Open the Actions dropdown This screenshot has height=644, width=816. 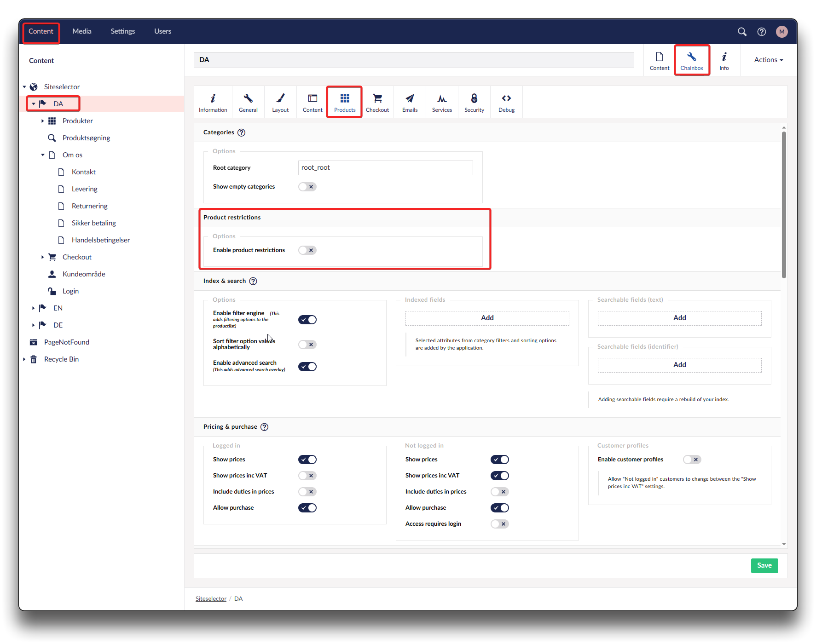click(x=768, y=60)
